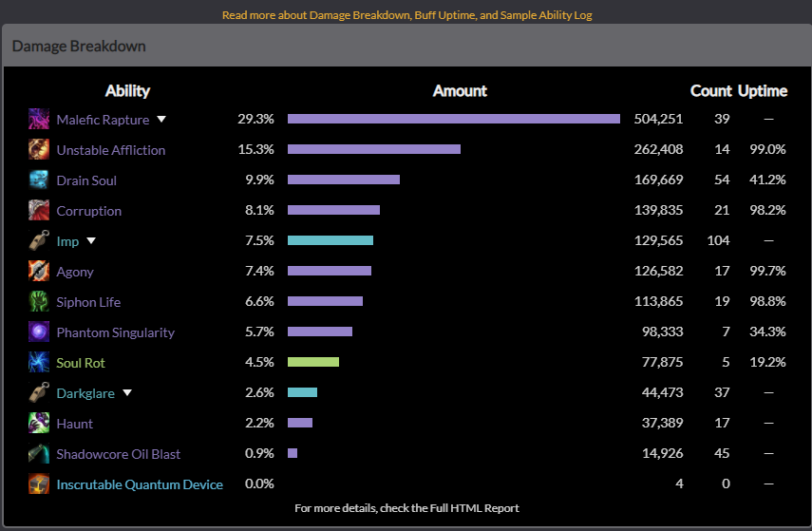Click the Shadowcore Oil Blast icon
This screenshot has height=531, width=812.
[x=39, y=454]
